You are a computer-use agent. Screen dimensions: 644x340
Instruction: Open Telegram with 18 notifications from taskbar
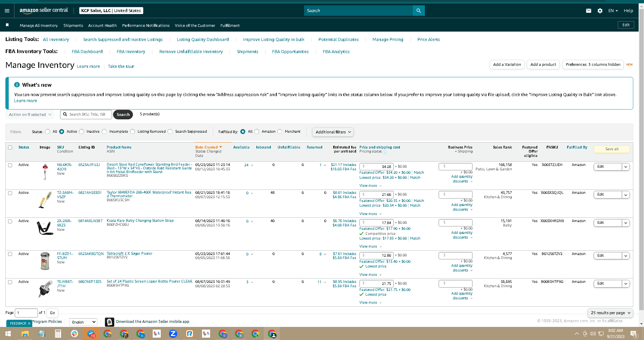coord(91,334)
